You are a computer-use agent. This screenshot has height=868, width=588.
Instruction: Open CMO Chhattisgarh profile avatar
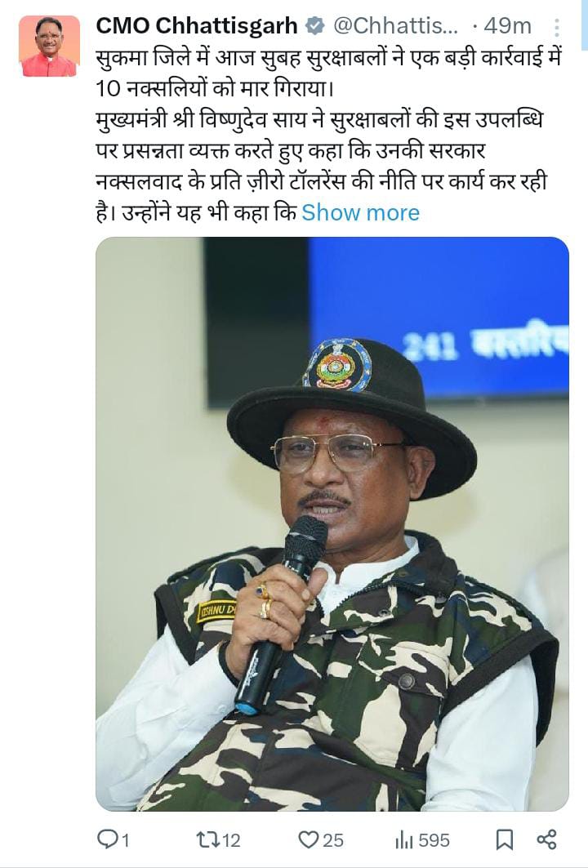click(49, 46)
